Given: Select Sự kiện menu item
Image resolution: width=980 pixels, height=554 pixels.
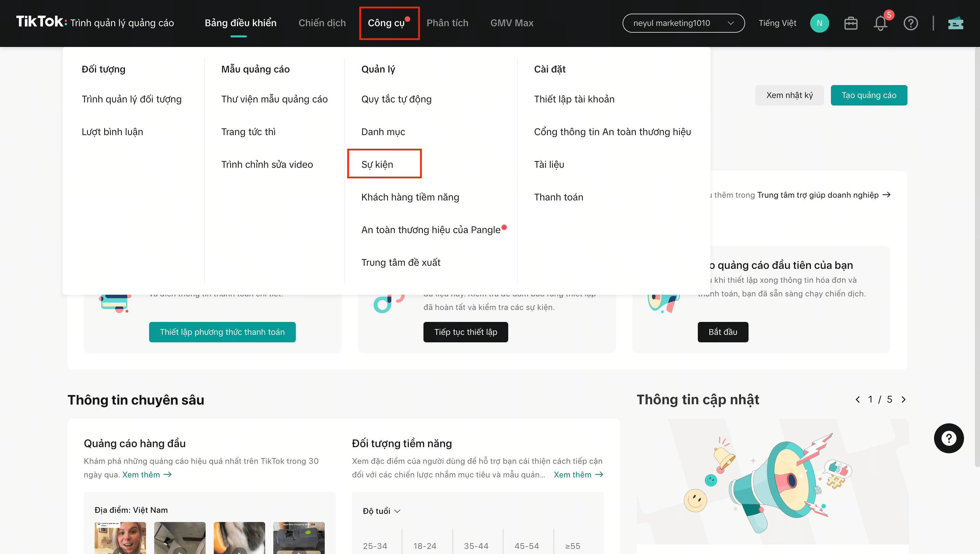Looking at the screenshot, I should click(x=377, y=165).
